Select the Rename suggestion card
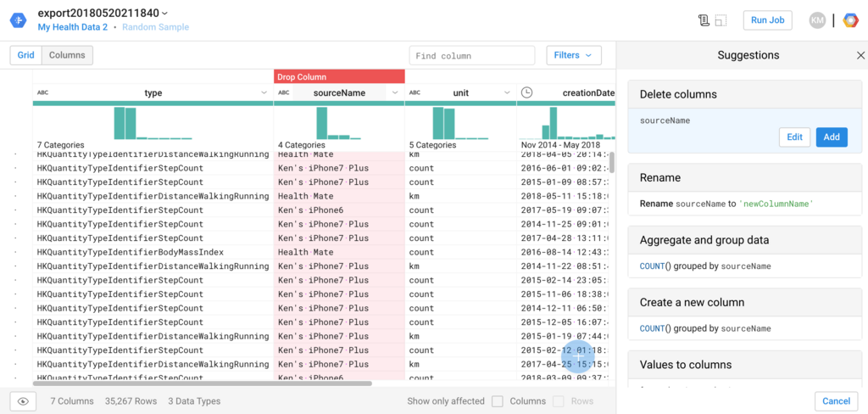 click(x=744, y=189)
